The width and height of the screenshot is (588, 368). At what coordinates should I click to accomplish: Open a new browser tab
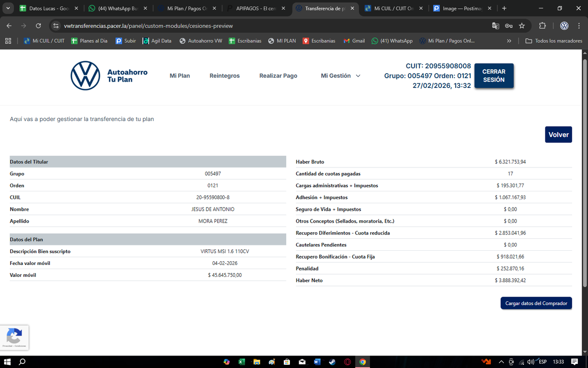504,8
